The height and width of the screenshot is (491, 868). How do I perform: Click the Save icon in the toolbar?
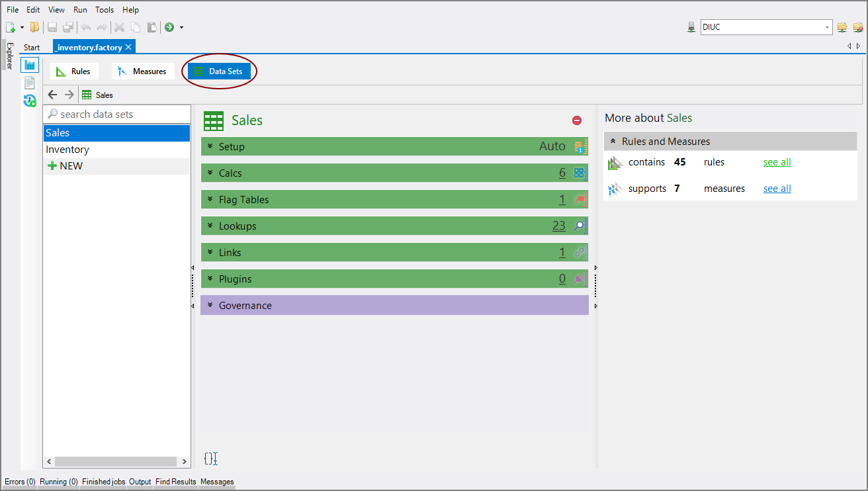coord(52,27)
